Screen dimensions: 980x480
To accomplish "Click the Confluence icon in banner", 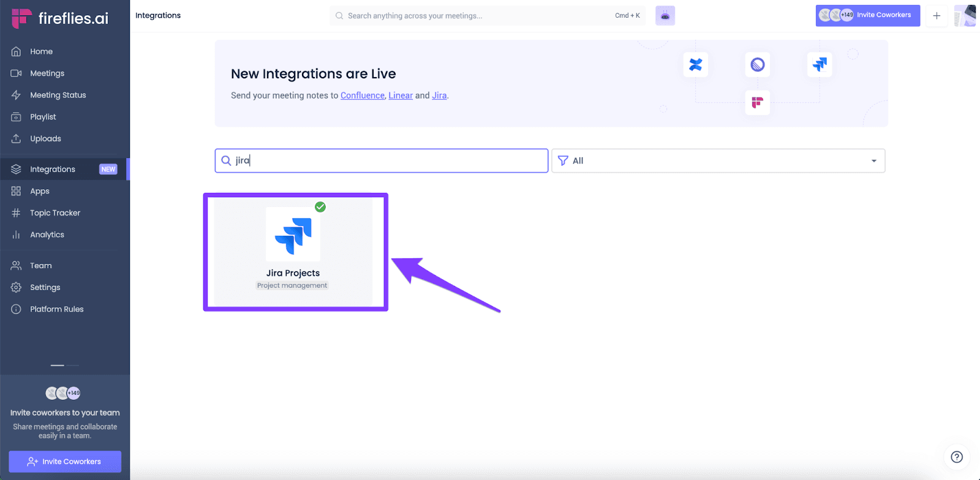I will (x=696, y=64).
